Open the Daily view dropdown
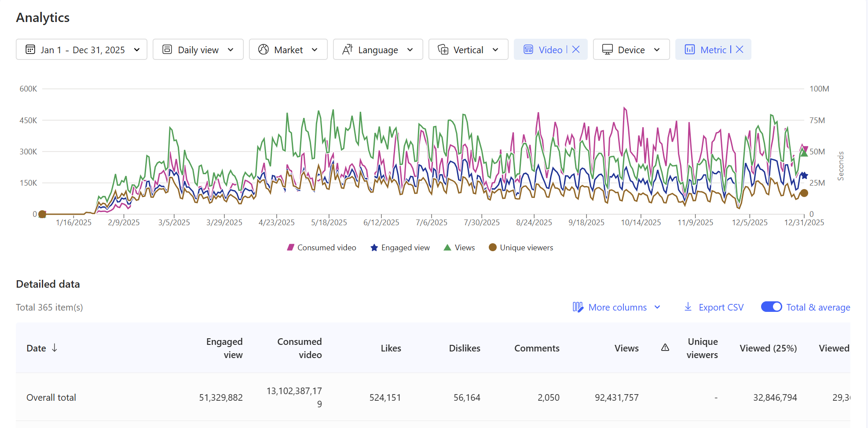Screen dimensions: 868x428 198,50
